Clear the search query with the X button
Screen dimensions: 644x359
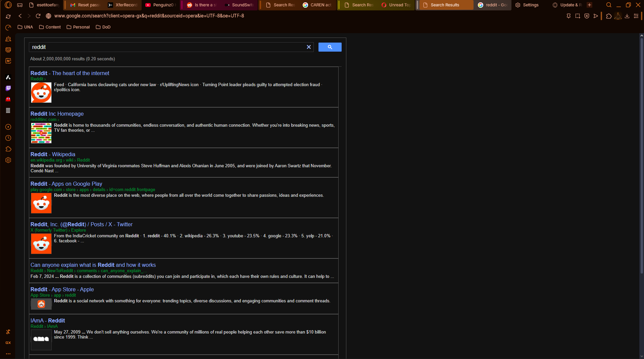point(308,47)
